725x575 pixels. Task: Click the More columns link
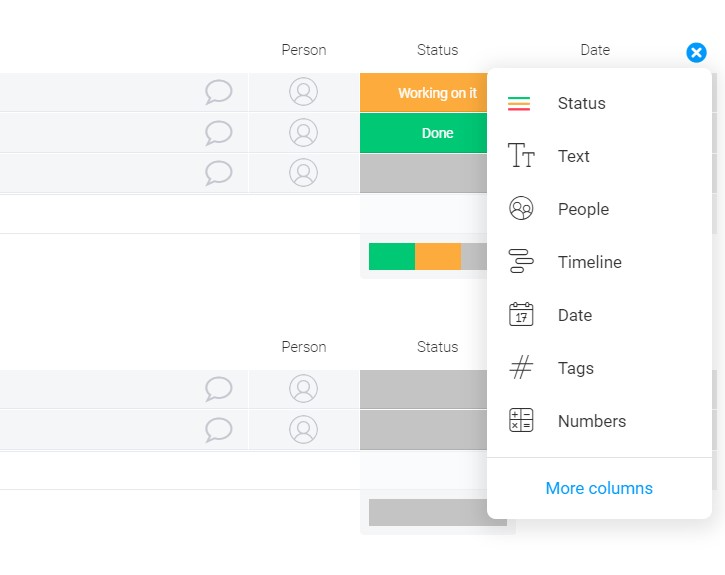click(x=599, y=488)
